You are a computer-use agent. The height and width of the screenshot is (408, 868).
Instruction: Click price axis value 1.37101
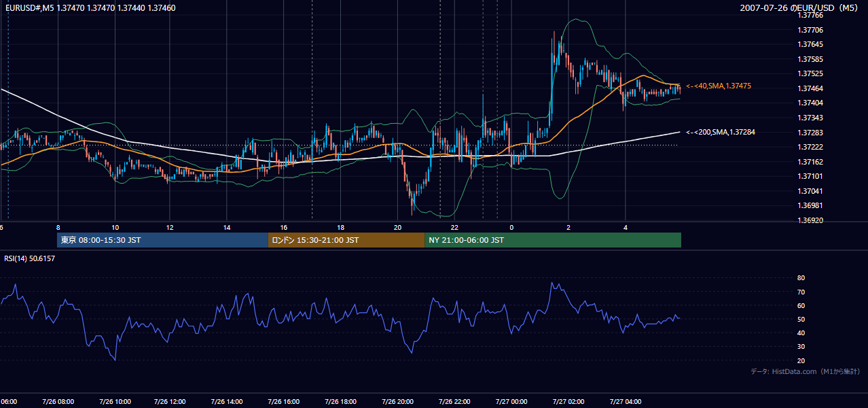pos(810,176)
